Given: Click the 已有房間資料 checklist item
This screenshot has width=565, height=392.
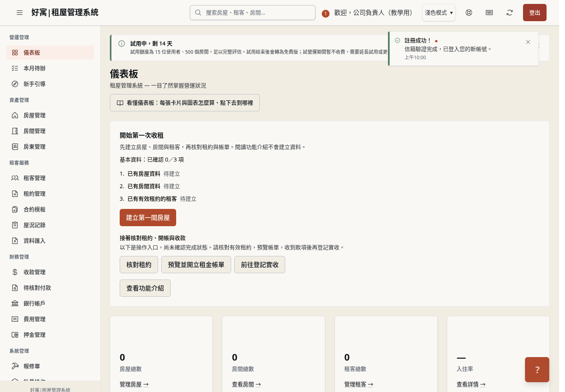Looking at the screenshot, I should tap(144, 186).
